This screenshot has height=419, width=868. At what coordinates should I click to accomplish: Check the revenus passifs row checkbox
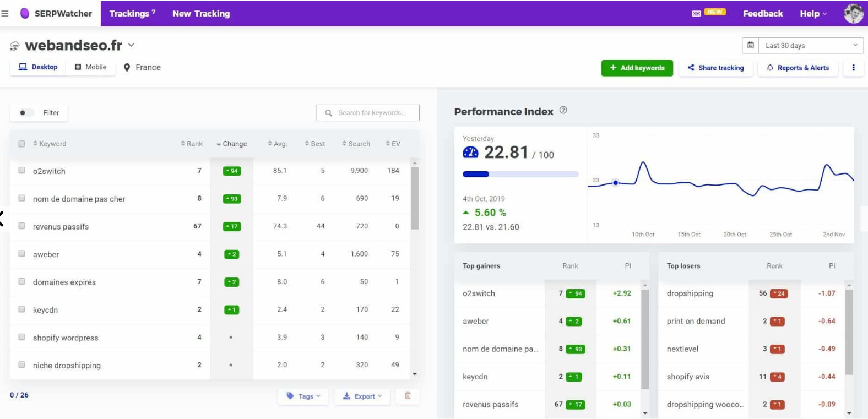coord(21,226)
